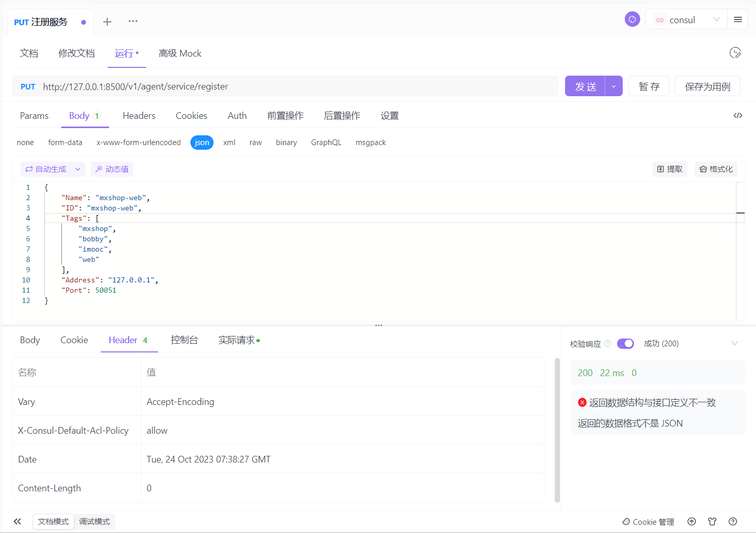
Task: Switch to the Headers request tab
Action: tap(139, 116)
